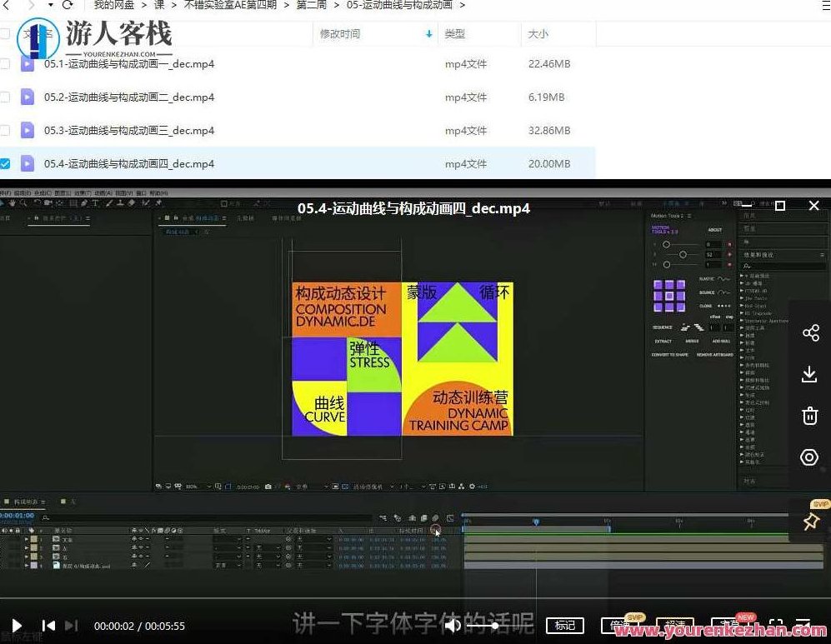Screen dimensions: 831x644
Task: Click the record target icon in the right sidebar
Action: 809,457
